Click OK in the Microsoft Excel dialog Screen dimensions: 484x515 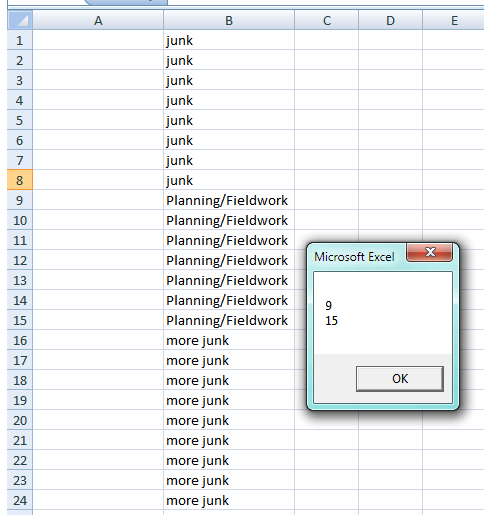400,379
